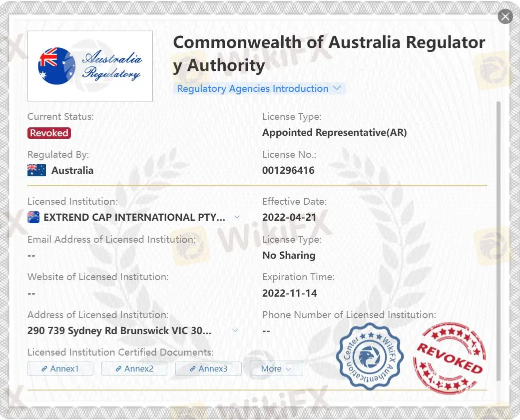
Task: Open the Regulatory Agencies Introduction link
Action: tap(253, 89)
